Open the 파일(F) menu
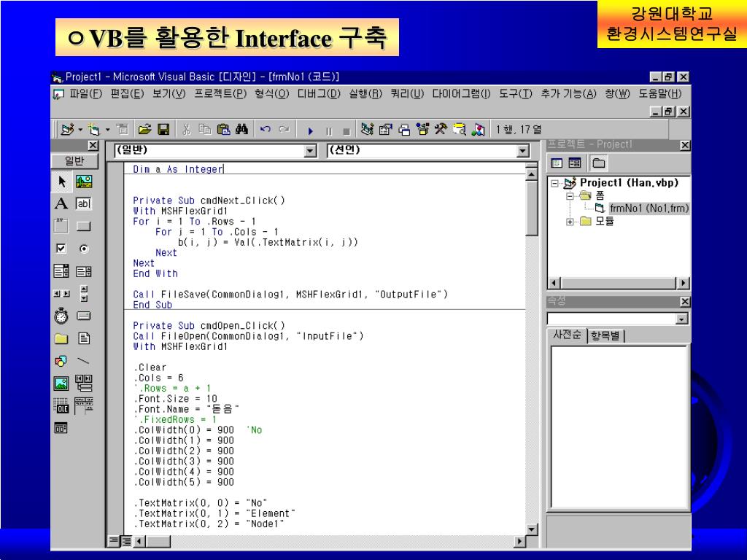 [x=86, y=94]
